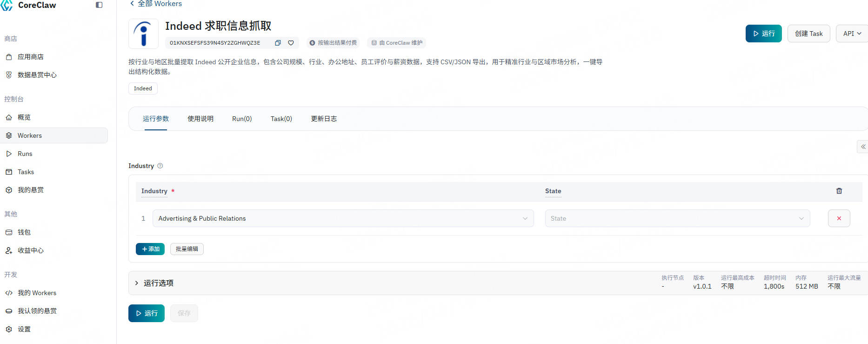This screenshot has height=344, width=868.
Task: Click the worker ID 01KNXSEFSFS39N4SY2ZGHWQZ3E text
Action: click(215, 43)
